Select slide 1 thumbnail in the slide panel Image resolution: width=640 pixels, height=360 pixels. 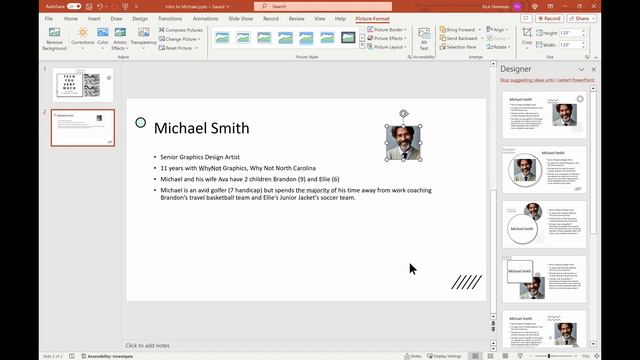pos(83,85)
